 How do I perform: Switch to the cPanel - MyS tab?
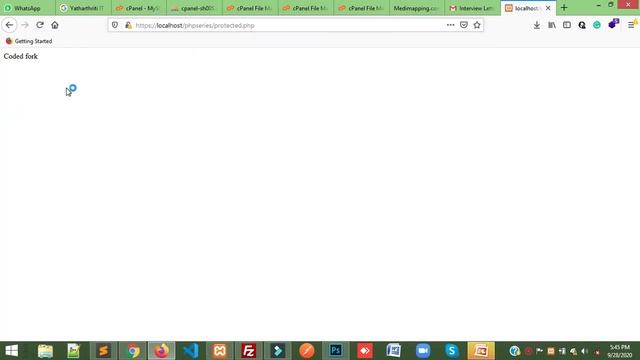pos(139,8)
